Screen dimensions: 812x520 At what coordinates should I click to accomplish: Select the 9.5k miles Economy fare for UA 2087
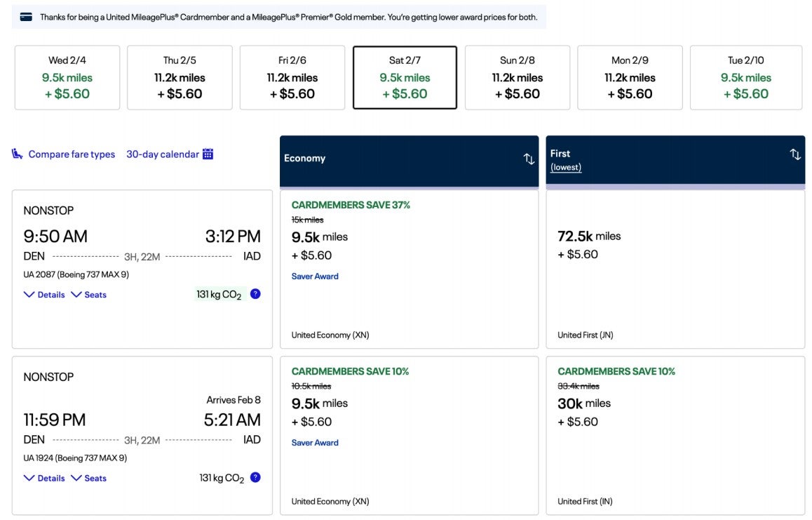point(409,269)
